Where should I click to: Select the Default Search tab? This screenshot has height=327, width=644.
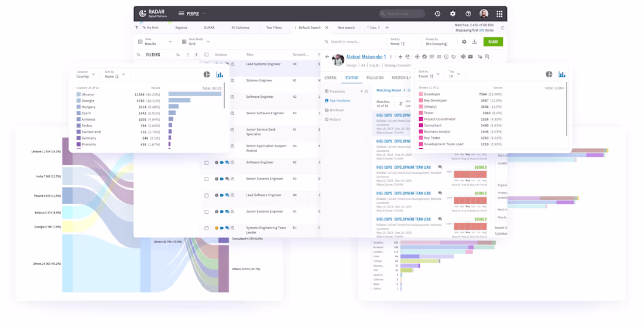click(309, 28)
